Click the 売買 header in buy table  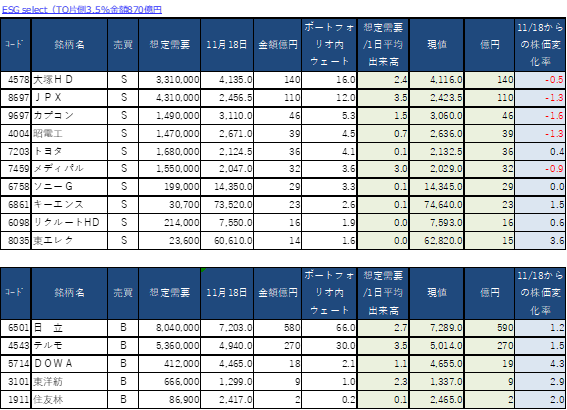[123, 293]
